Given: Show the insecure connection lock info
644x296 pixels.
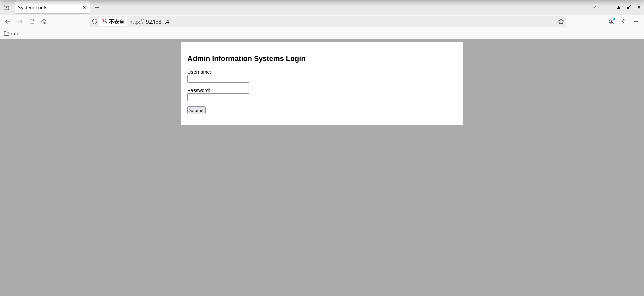Looking at the screenshot, I should [x=105, y=22].
